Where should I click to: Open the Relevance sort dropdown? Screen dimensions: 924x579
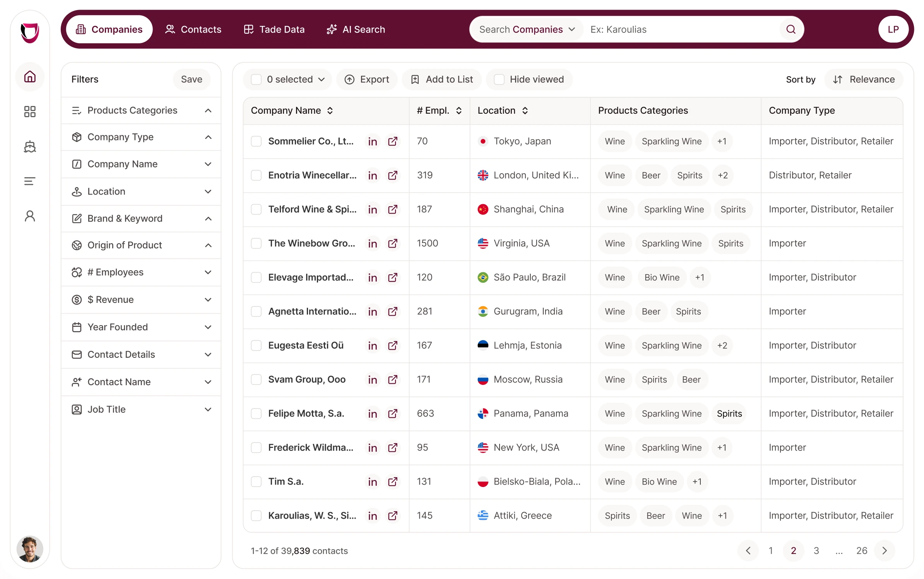864,80
